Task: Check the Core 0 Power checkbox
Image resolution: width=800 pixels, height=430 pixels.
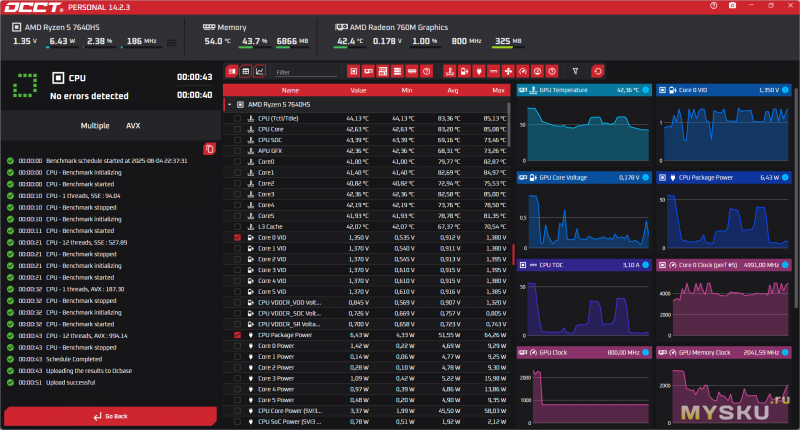Action: pos(237,346)
